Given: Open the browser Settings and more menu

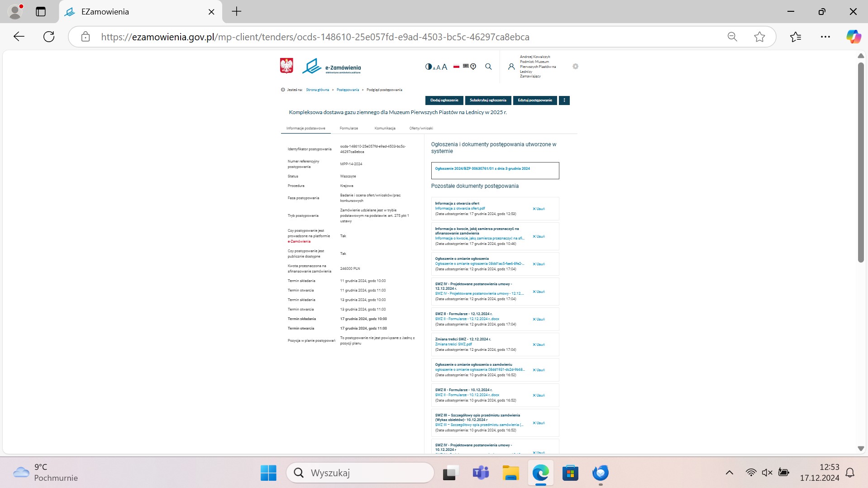Looking at the screenshot, I should [x=825, y=37].
